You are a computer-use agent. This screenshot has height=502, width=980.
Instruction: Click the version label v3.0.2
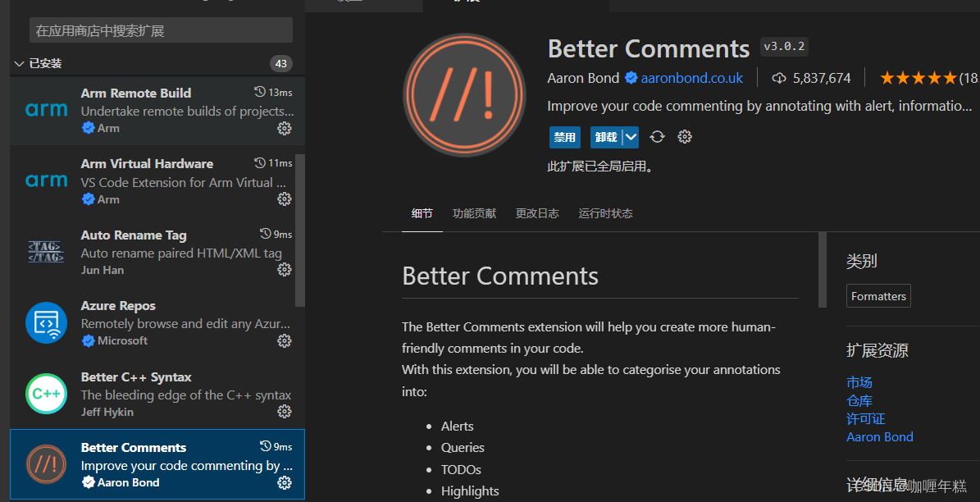click(x=784, y=47)
